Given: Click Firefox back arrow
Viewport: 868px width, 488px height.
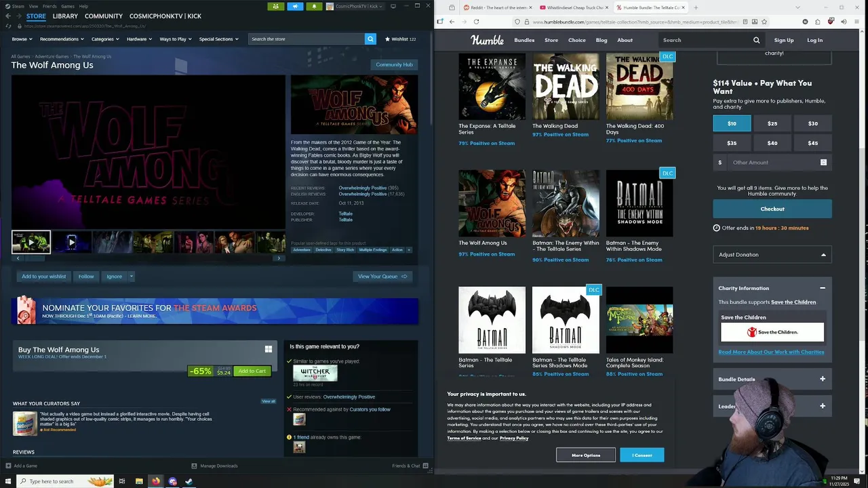Looking at the screenshot, I should click(x=452, y=22).
